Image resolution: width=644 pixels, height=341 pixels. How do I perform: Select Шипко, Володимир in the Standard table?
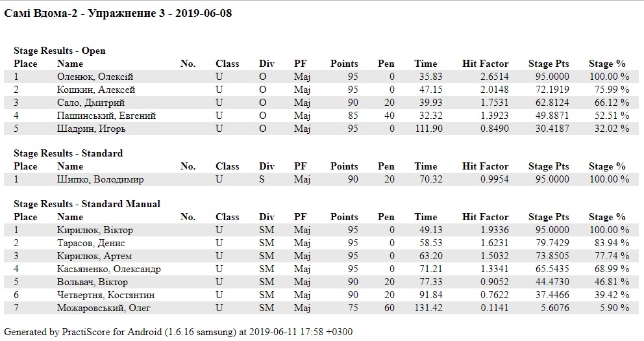point(101,179)
